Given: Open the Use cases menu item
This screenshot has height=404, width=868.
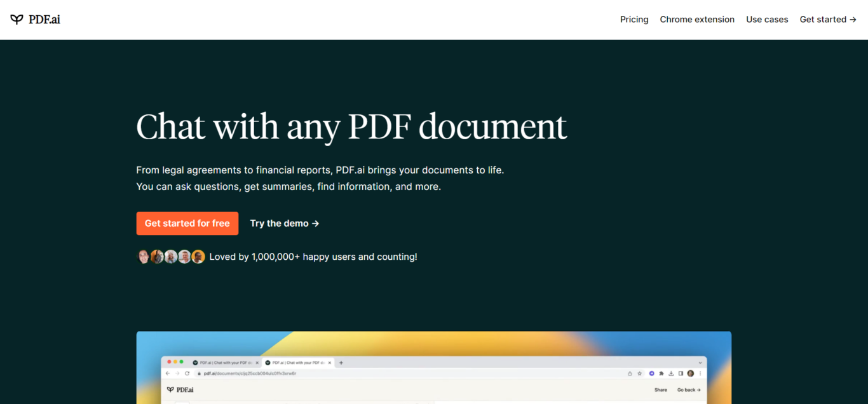Looking at the screenshot, I should pos(767,20).
